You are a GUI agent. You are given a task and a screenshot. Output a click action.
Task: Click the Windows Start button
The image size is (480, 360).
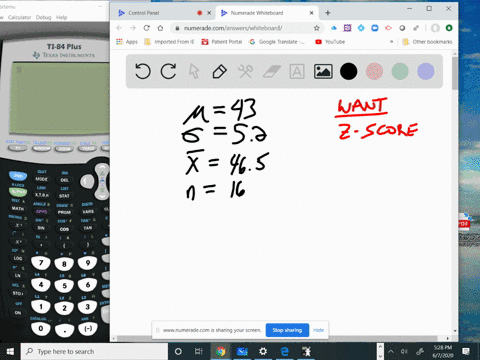[x=10, y=351]
